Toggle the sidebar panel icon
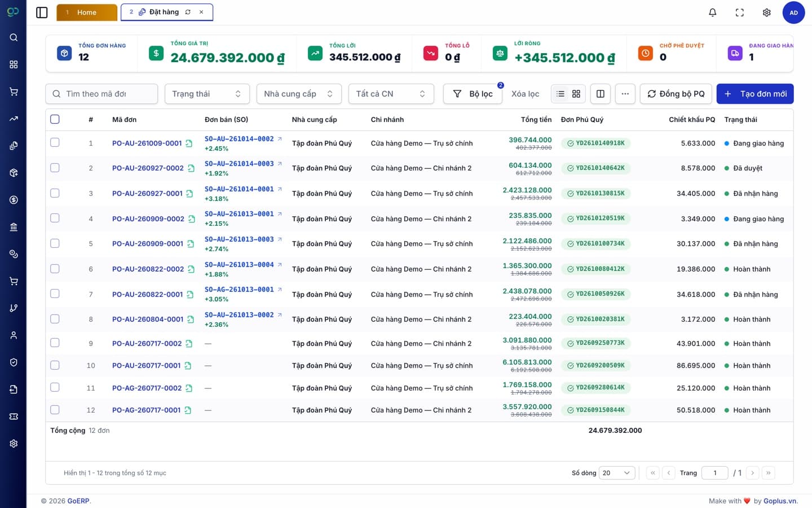Viewport: 812px width, 508px height. [x=42, y=12]
